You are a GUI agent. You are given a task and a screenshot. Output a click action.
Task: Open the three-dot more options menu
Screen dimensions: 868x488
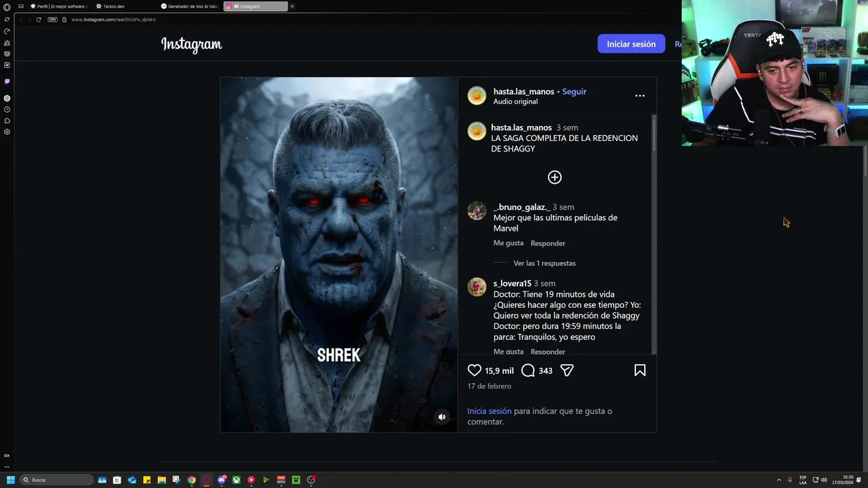(x=639, y=96)
